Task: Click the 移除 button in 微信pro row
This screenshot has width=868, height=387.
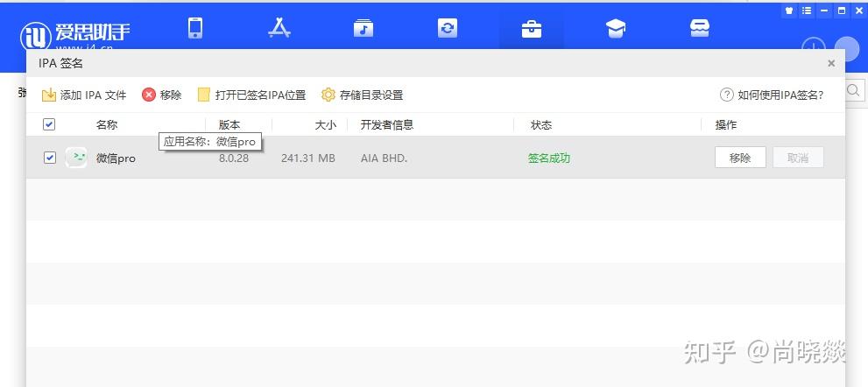Action: point(740,158)
